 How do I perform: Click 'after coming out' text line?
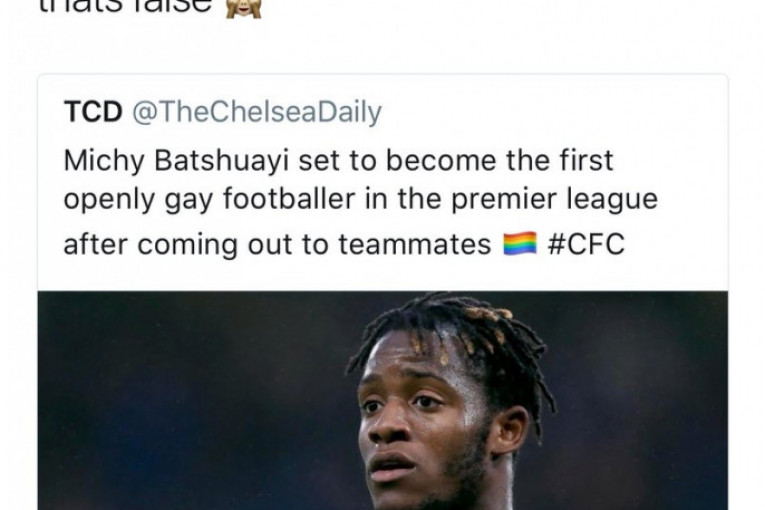click(180, 244)
